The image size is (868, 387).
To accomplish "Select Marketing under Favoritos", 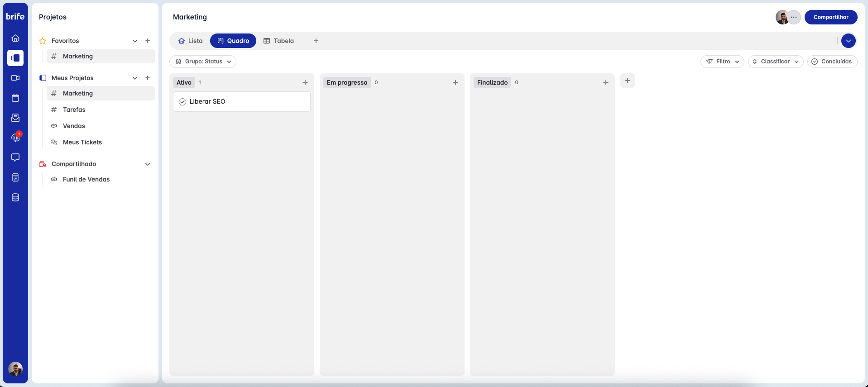I will coord(101,56).
